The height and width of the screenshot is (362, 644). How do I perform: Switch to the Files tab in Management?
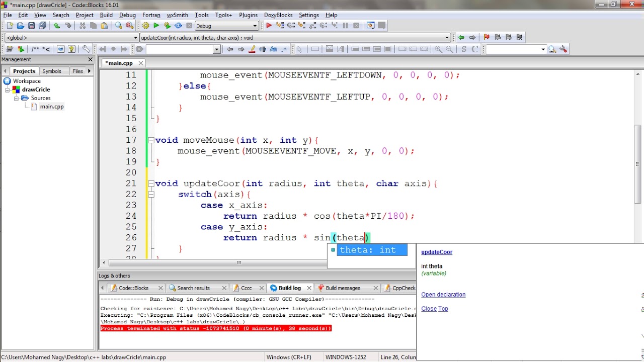pyautogui.click(x=77, y=71)
